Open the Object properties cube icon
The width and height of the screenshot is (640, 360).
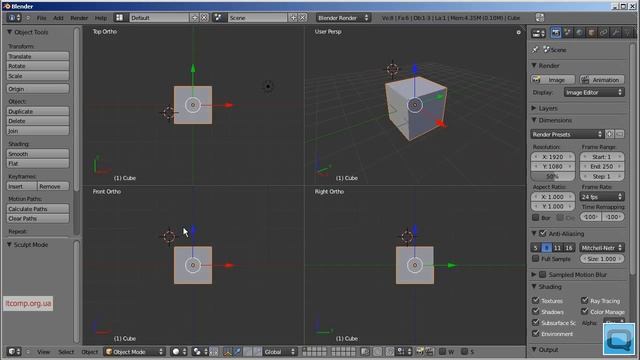click(591, 33)
